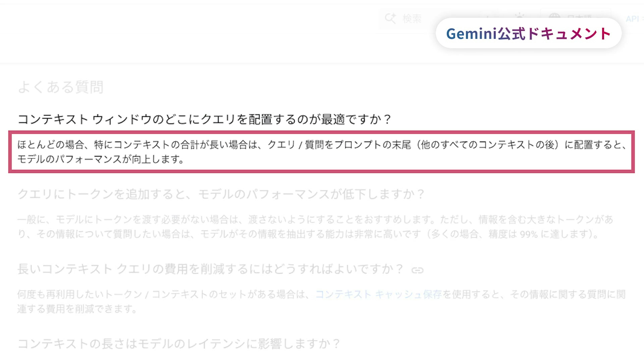Click the 長いコンテキスト クエリの費用 heading

coord(210,269)
